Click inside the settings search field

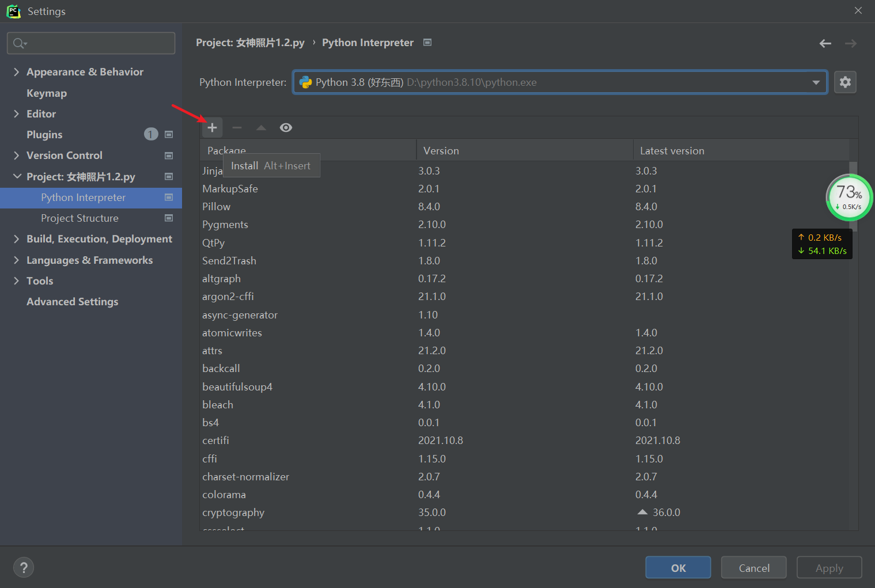coord(91,43)
